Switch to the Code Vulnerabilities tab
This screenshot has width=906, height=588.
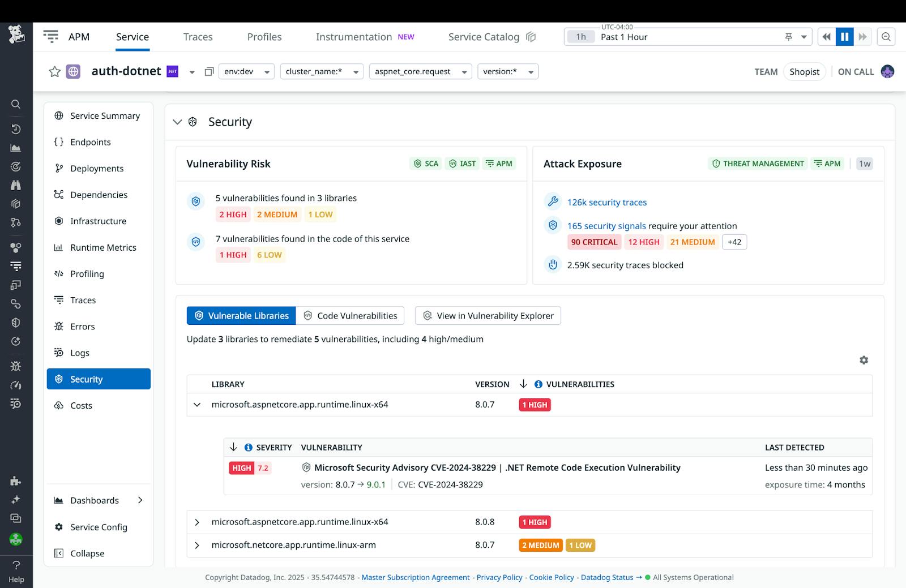[x=350, y=315]
